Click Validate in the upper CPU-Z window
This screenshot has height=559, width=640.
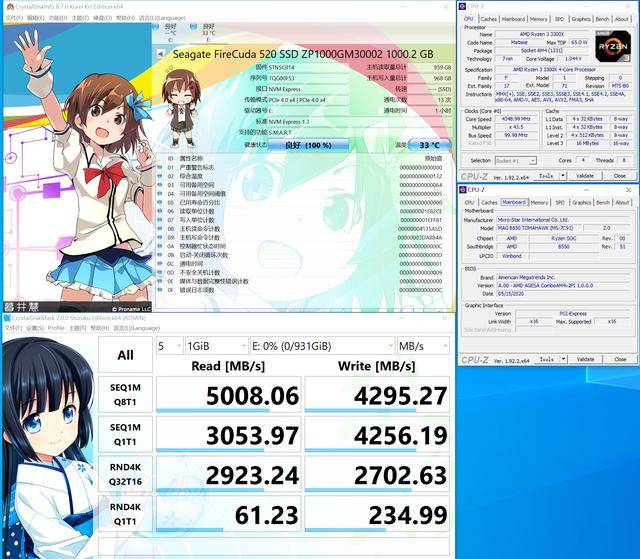[585, 176]
